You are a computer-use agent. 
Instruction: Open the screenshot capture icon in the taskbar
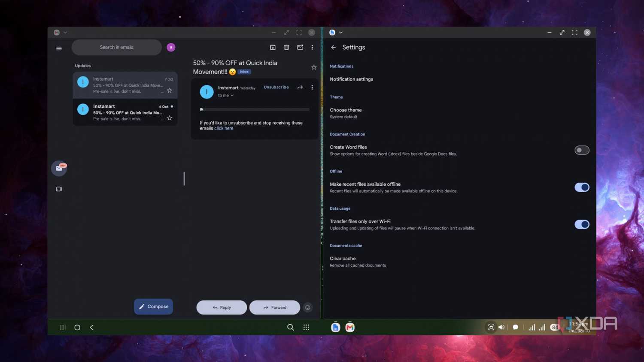491,327
